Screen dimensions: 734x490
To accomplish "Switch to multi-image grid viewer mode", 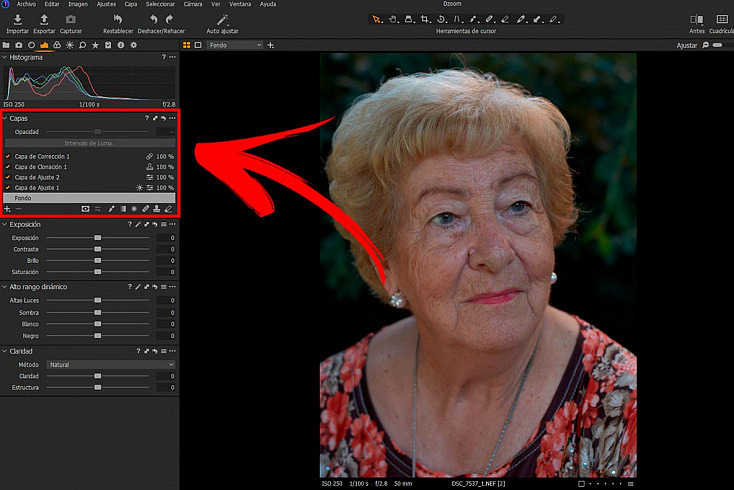I will 186,45.
